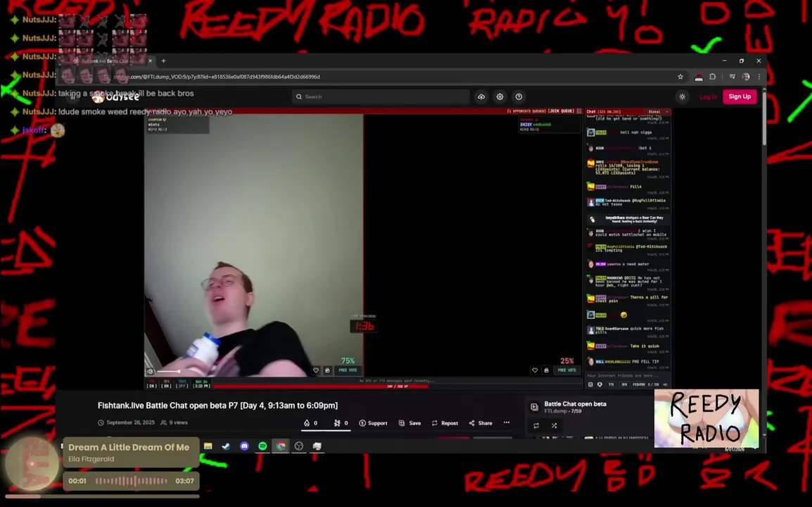
Task: Click the Log In link
Action: click(708, 97)
